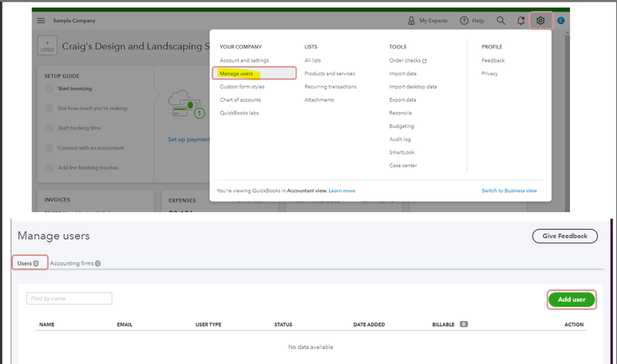Toggle the Start invoicing check circle
The width and height of the screenshot is (617, 364).
(49, 89)
